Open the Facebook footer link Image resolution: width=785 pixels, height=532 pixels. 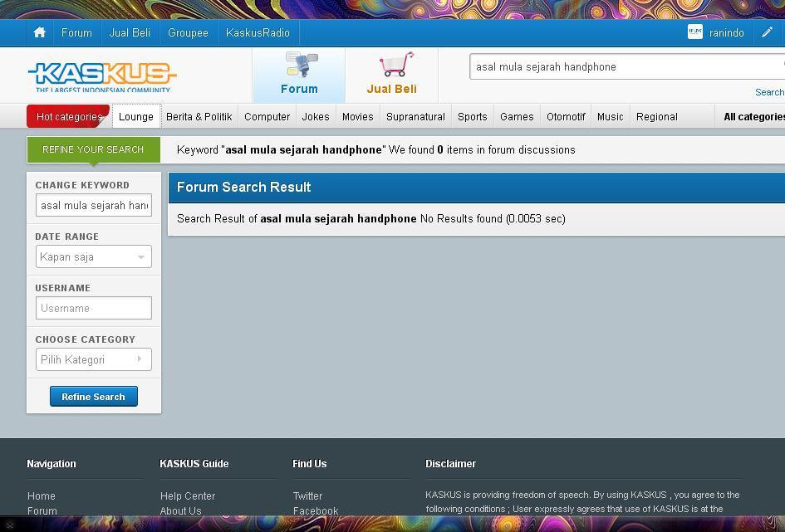pos(316,511)
